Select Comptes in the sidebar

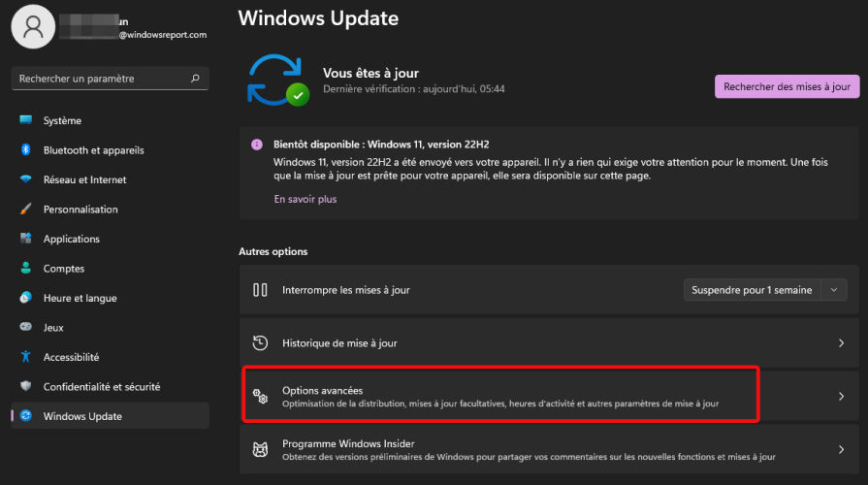pos(110,268)
